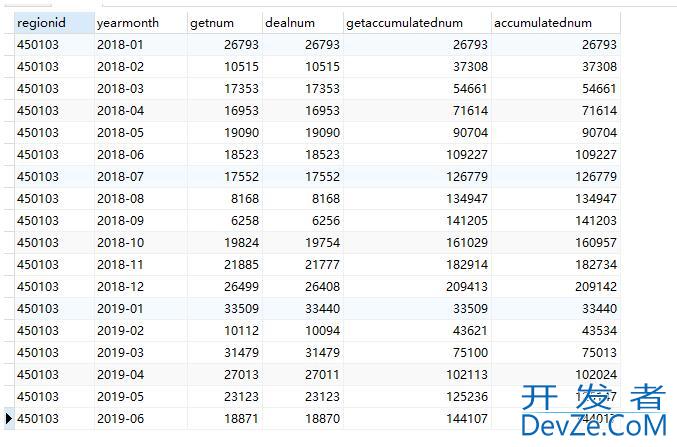This screenshot has height=447, width=677.
Task: Select yearmonth cell 2018-11
Action: point(141,265)
